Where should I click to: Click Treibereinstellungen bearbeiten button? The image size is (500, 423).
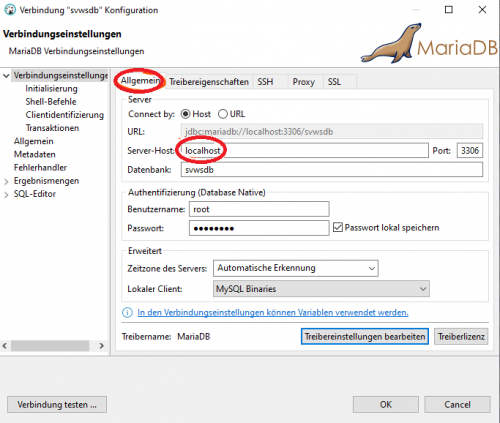click(365, 337)
